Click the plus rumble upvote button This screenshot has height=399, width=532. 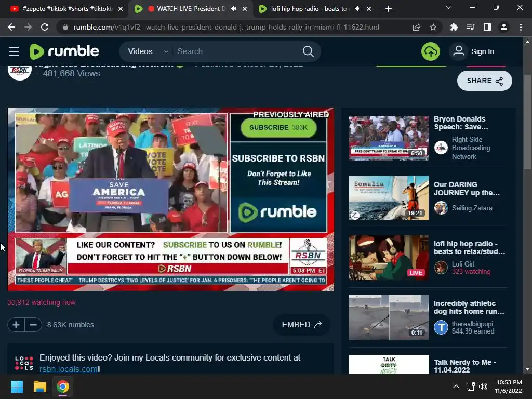pos(16,325)
